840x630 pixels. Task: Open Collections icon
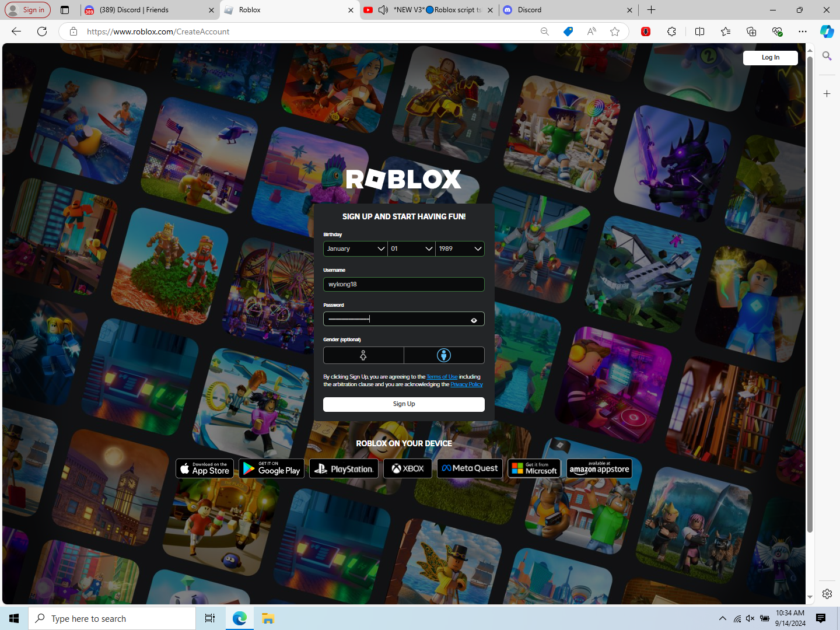click(751, 32)
